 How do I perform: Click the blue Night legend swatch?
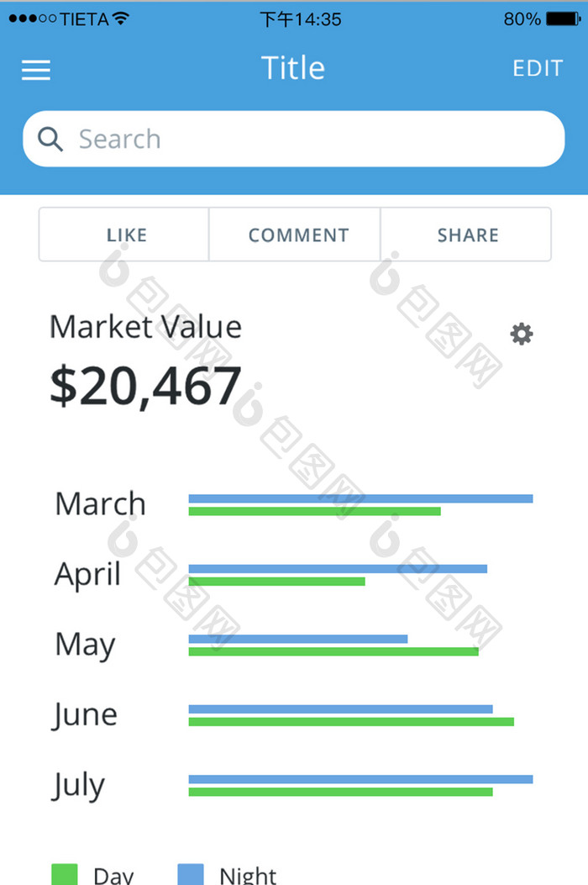191,874
